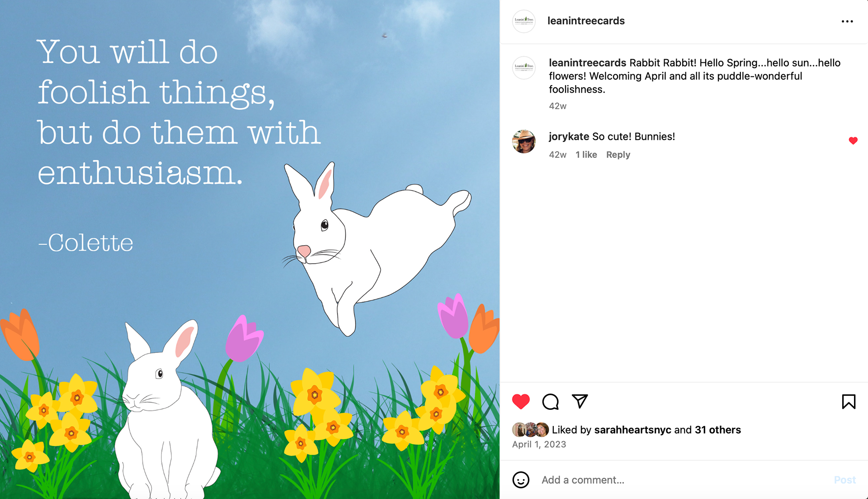
Task: Open the comment bubble icon
Action: [x=550, y=402]
